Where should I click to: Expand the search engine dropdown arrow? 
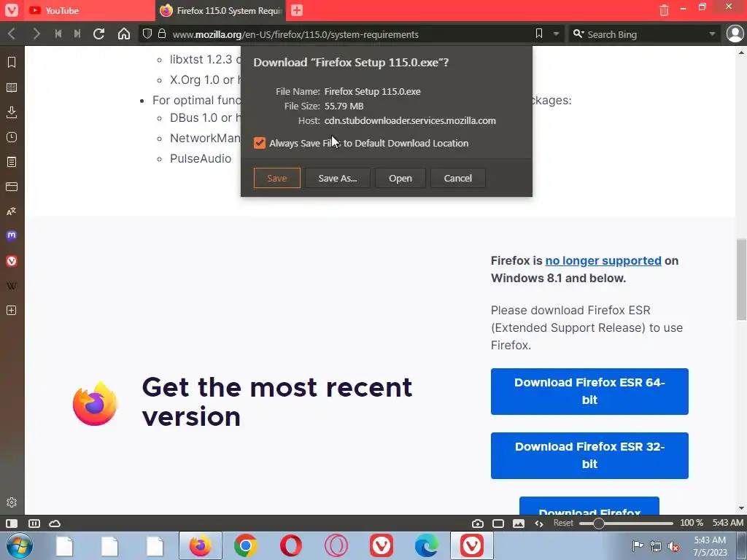click(x=712, y=34)
